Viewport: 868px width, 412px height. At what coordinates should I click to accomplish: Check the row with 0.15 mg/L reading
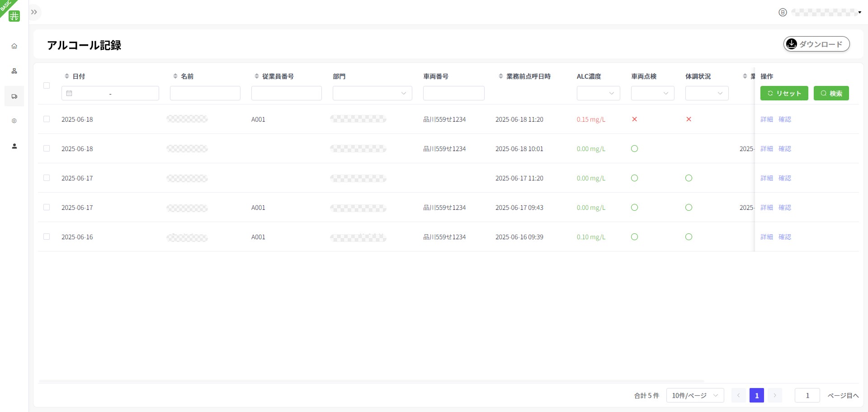pyautogui.click(x=47, y=119)
